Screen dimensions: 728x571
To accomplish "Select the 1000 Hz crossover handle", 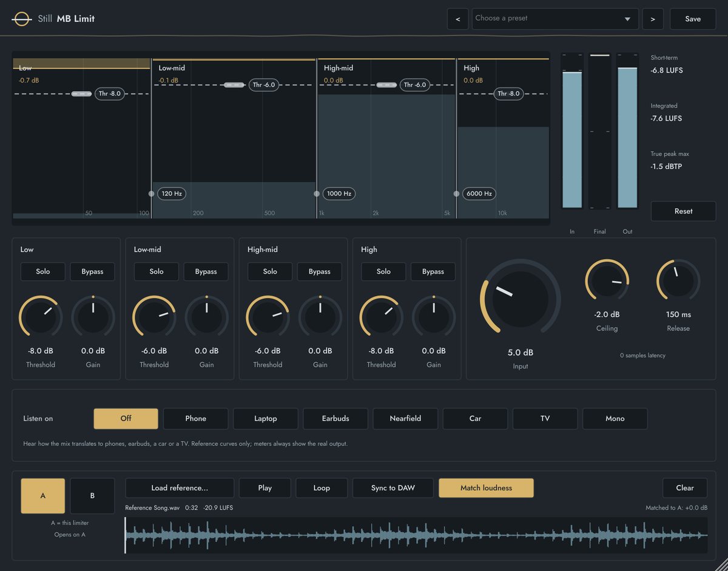I will point(339,194).
